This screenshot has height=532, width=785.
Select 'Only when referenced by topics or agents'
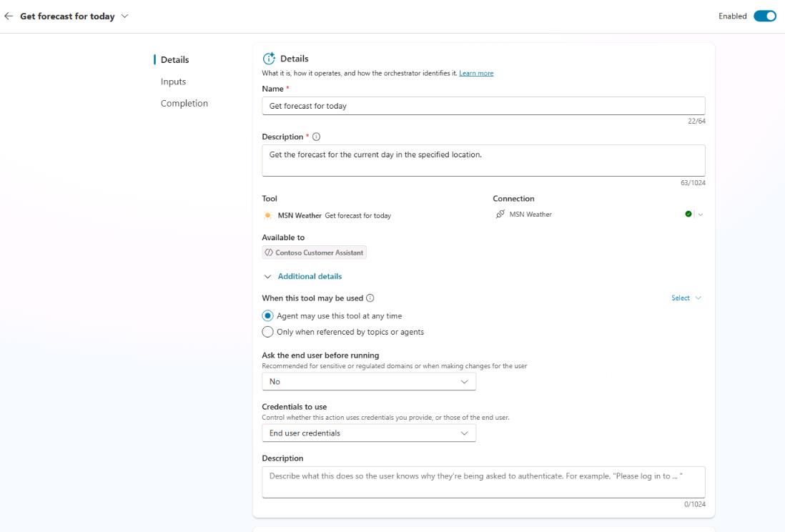pos(268,332)
